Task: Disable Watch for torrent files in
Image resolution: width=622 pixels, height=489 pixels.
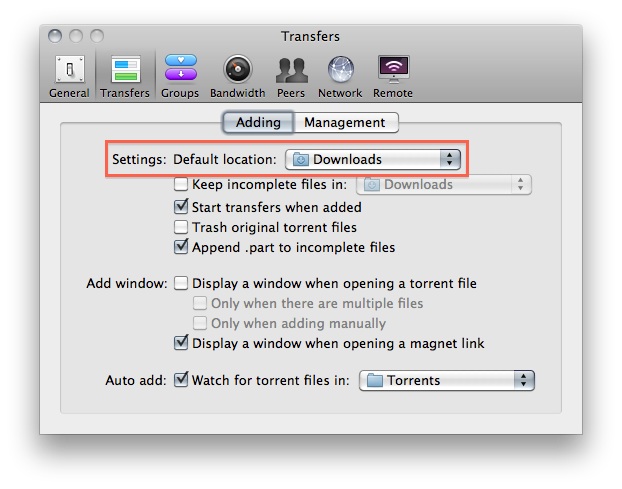Action: 181,380
